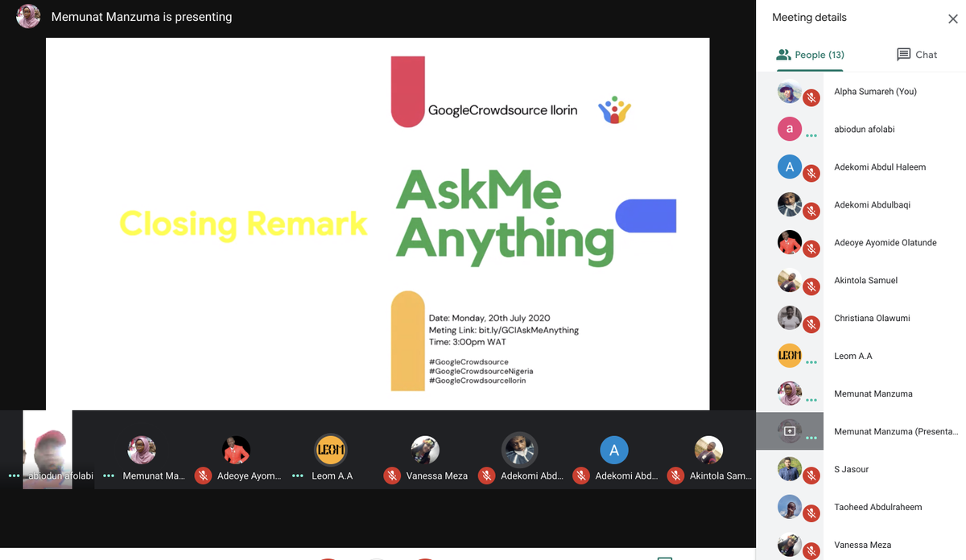The height and width of the screenshot is (560, 966).
Task: Click muted mic icon for Alpha Sumareh
Action: click(x=811, y=97)
